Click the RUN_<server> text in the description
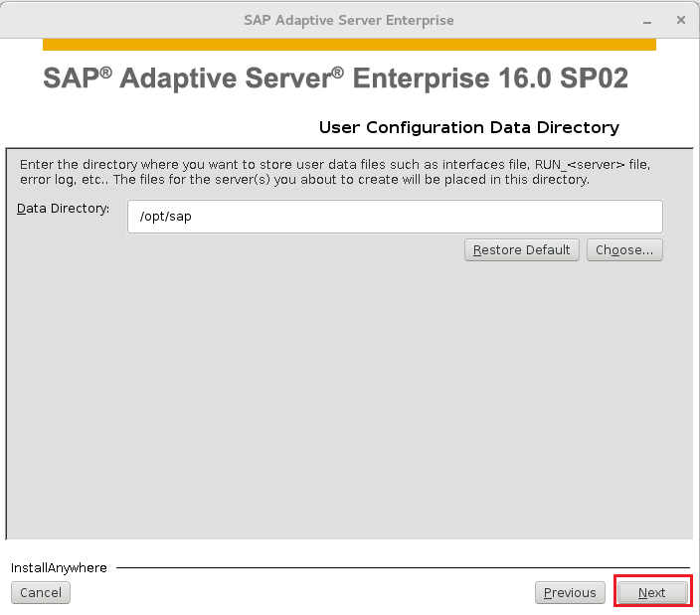 coord(580,165)
